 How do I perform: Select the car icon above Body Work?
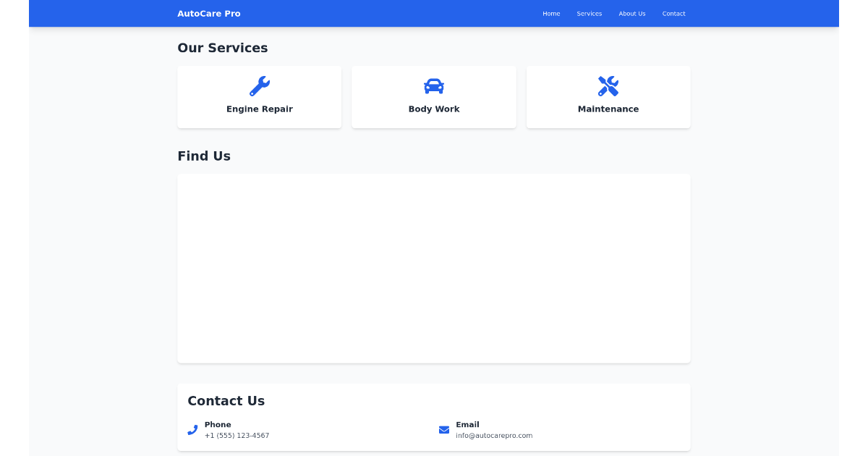433,85
